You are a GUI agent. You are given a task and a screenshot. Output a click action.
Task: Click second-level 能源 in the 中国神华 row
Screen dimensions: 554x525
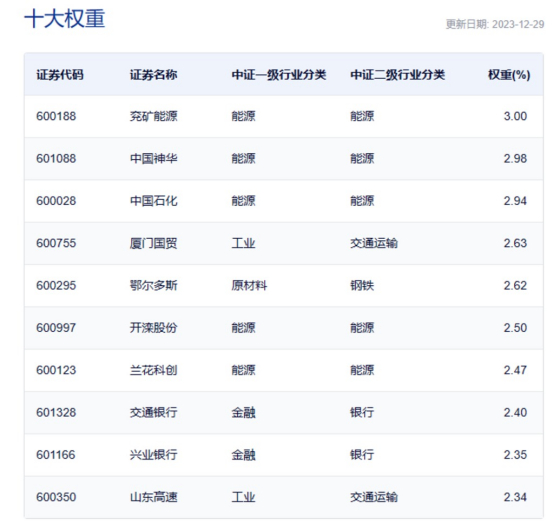click(362, 159)
